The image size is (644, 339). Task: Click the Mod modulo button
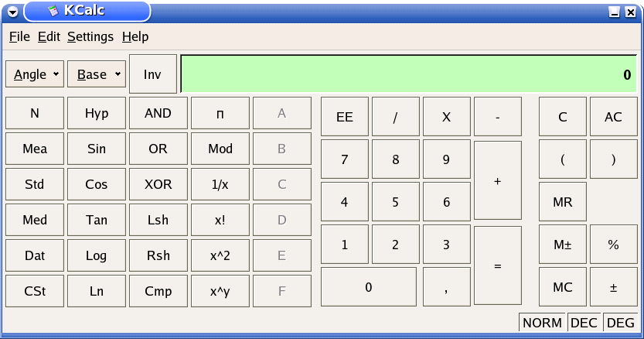(x=220, y=149)
